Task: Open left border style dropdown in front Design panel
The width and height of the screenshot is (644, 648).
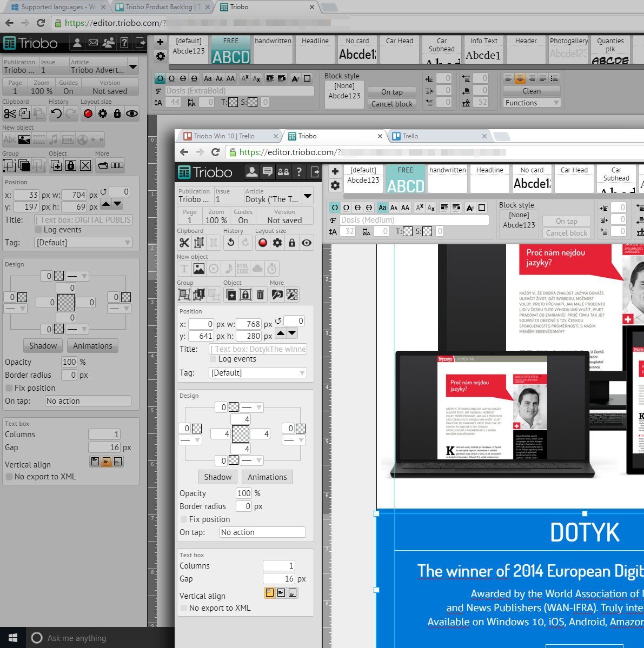Action: [x=190, y=440]
